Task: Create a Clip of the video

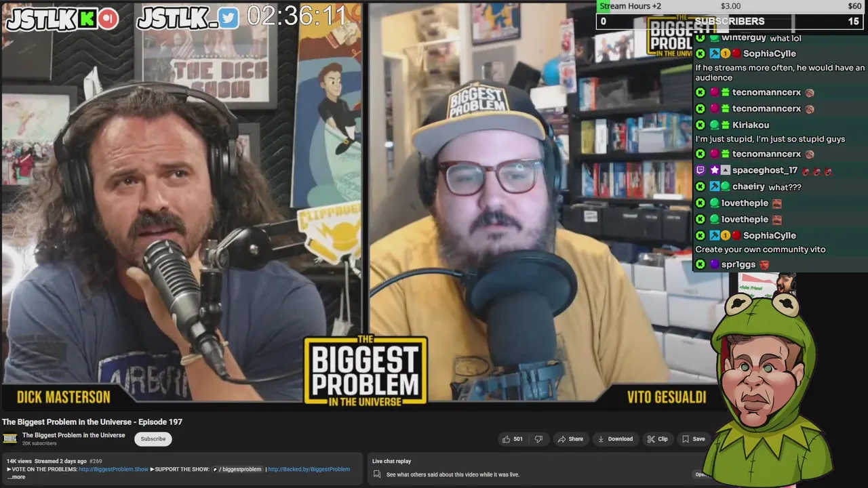Action: [657, 439]
